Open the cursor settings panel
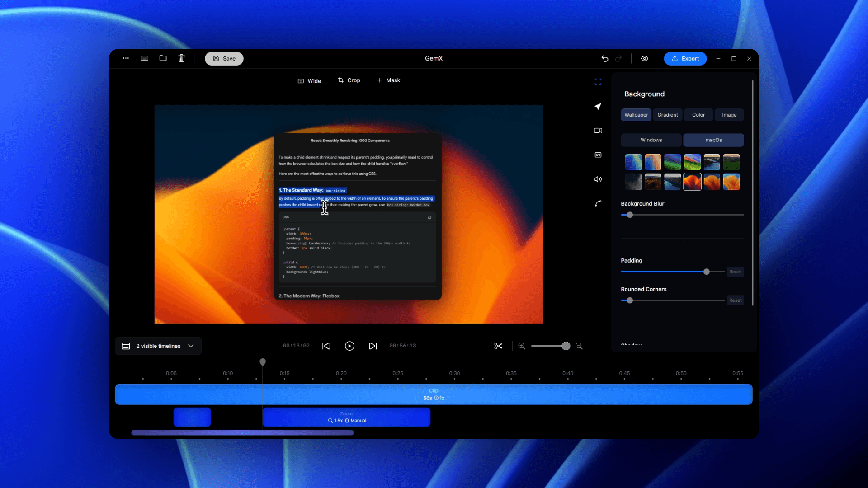The height and width of the screenshot is (488, 868). pyautogui.click(x=598, y=106)
